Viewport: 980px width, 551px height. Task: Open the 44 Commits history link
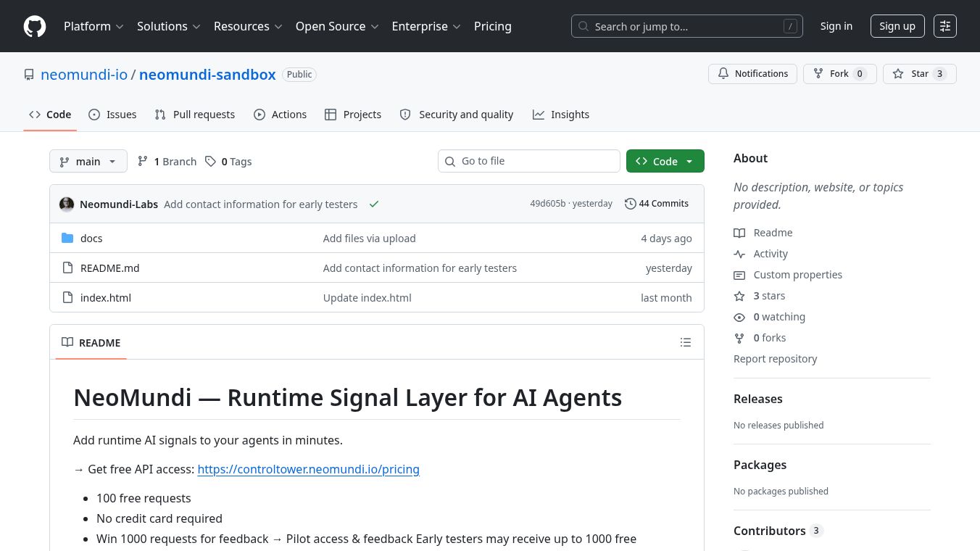pyautogui.click(x=657, y=204)
